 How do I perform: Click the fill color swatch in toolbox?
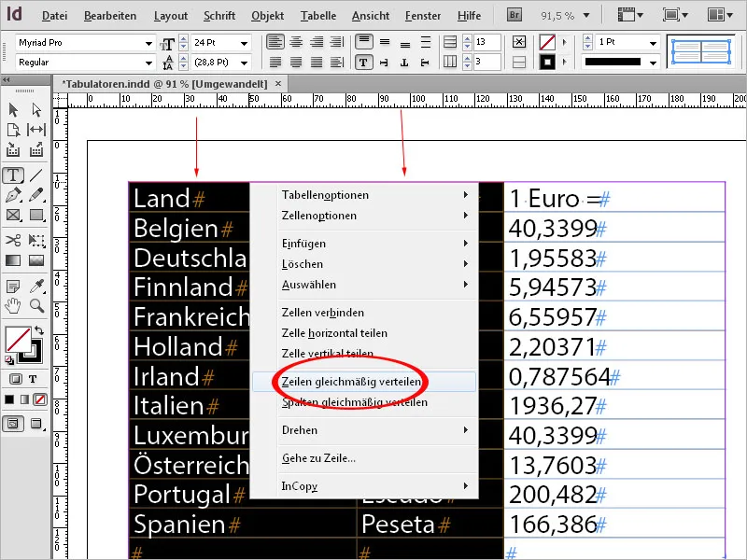click(x=17, y=338)
